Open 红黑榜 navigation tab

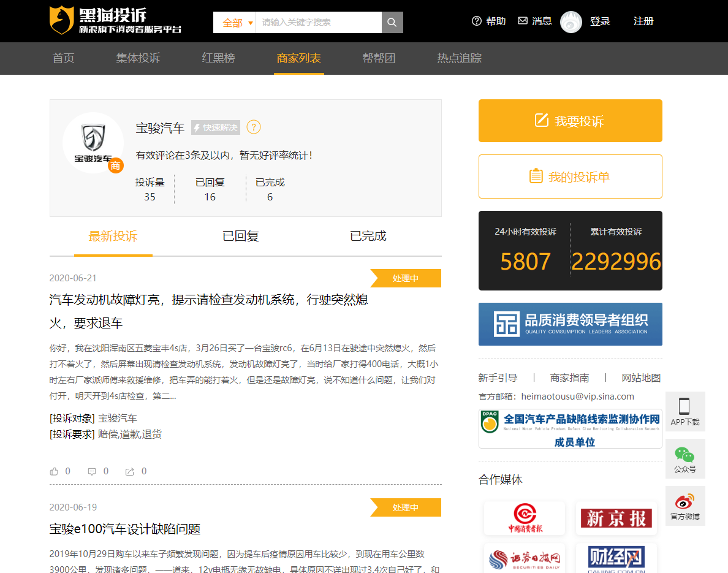[x=218, y=58]
